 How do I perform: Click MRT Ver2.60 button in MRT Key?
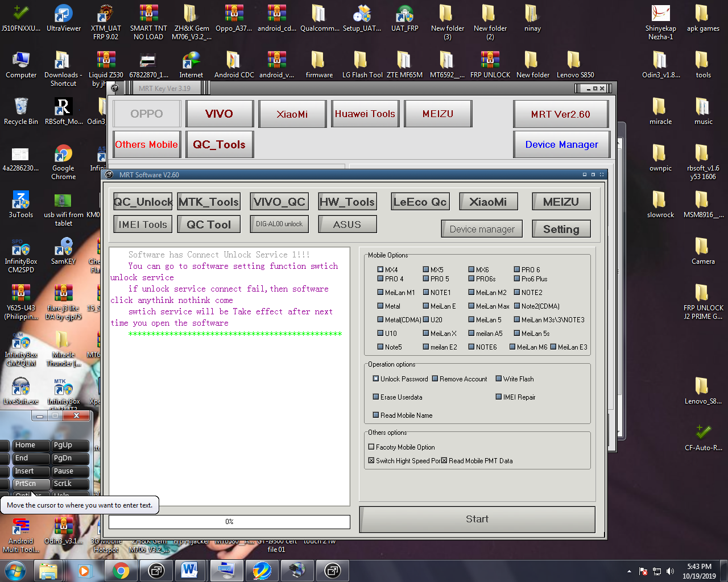click(561, 114)
